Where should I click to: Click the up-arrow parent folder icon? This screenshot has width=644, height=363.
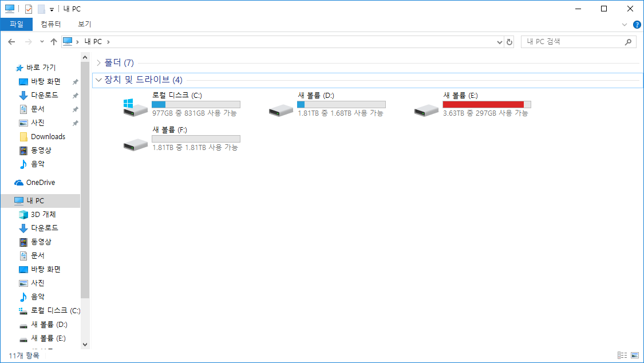54,42
